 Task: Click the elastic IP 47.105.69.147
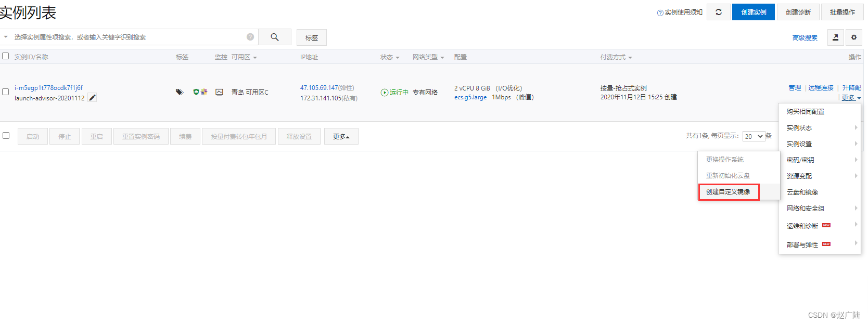[x=319, y=88]
